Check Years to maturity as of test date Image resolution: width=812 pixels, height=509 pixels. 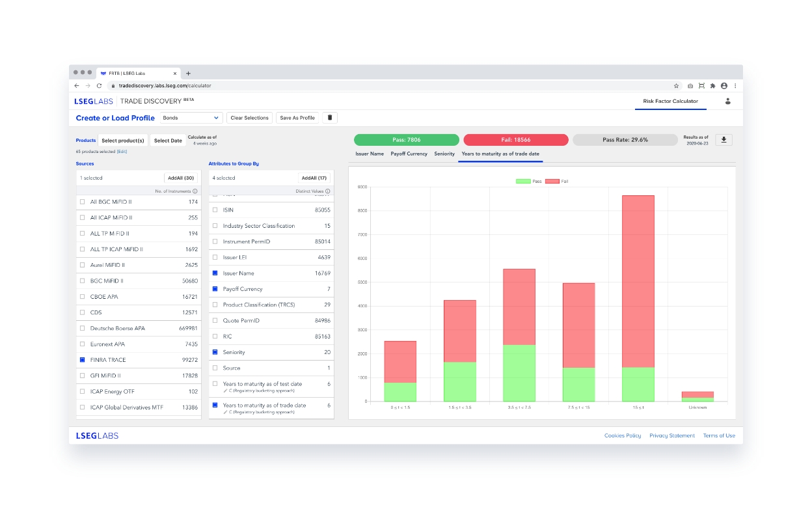point(215,384)
